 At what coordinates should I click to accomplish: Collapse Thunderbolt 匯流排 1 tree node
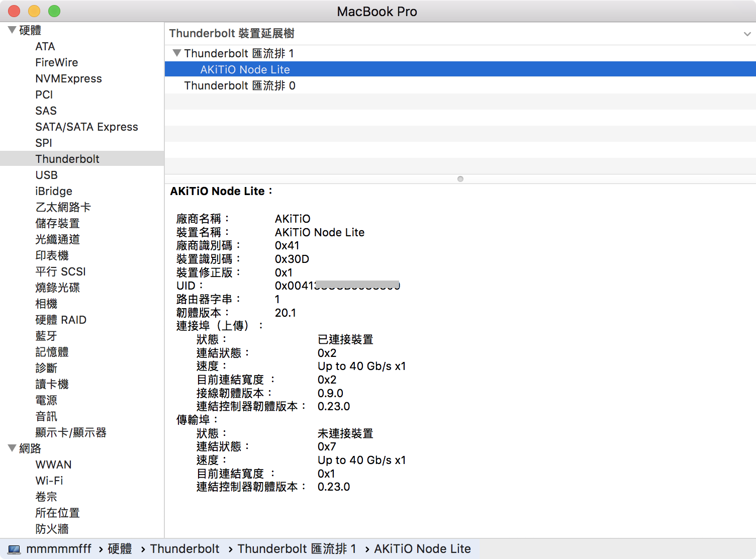coord(176,53)
